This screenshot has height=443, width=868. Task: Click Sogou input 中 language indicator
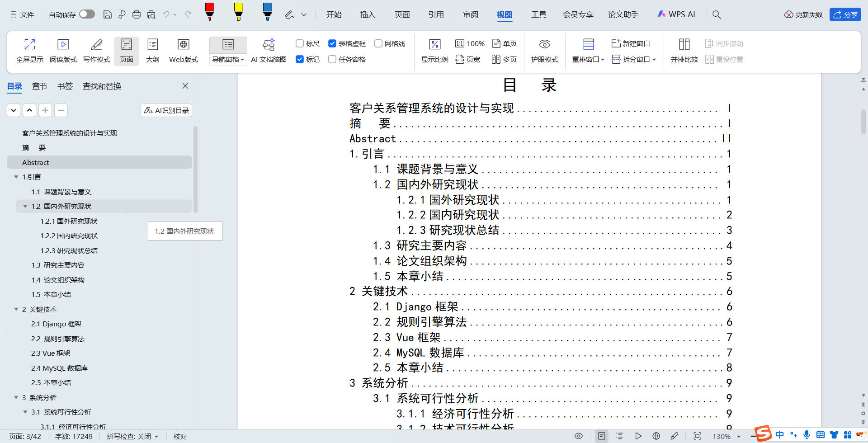pyautogui.click(x=780, y=434)
